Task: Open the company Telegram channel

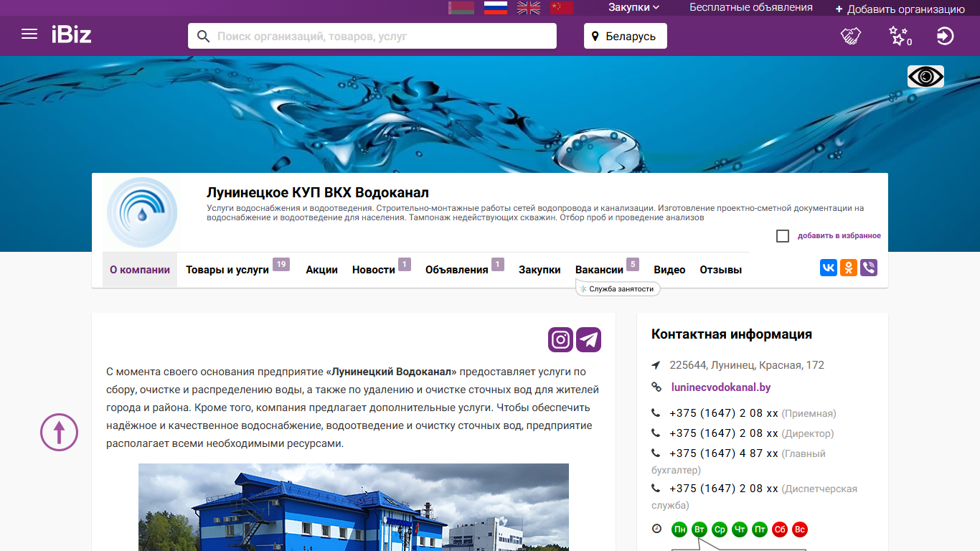Action: [x=588, y=339]
